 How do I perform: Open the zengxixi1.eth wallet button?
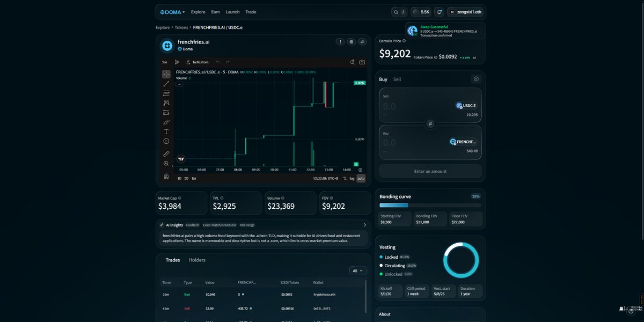pos(466,12)
